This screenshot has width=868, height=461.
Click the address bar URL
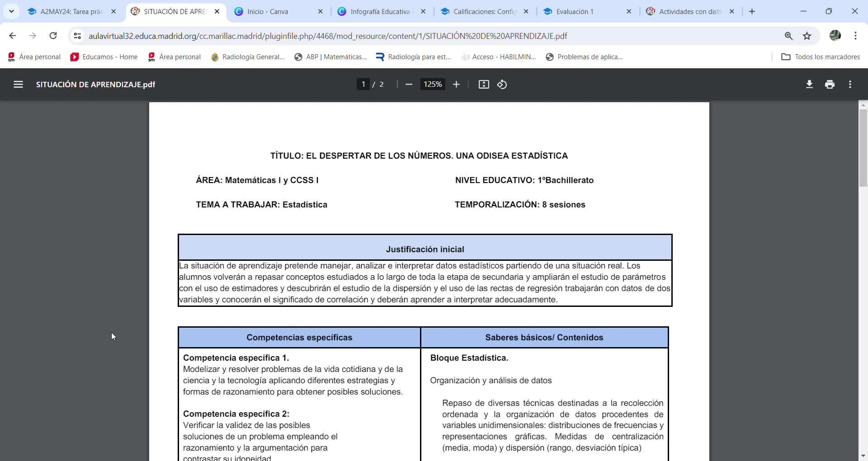(x=328, y=36)
